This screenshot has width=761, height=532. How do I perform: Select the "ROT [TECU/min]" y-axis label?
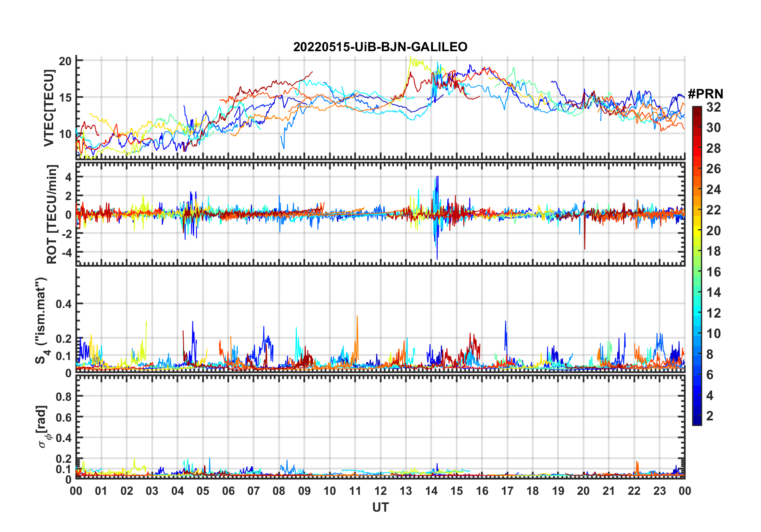[x=52, y=214]
